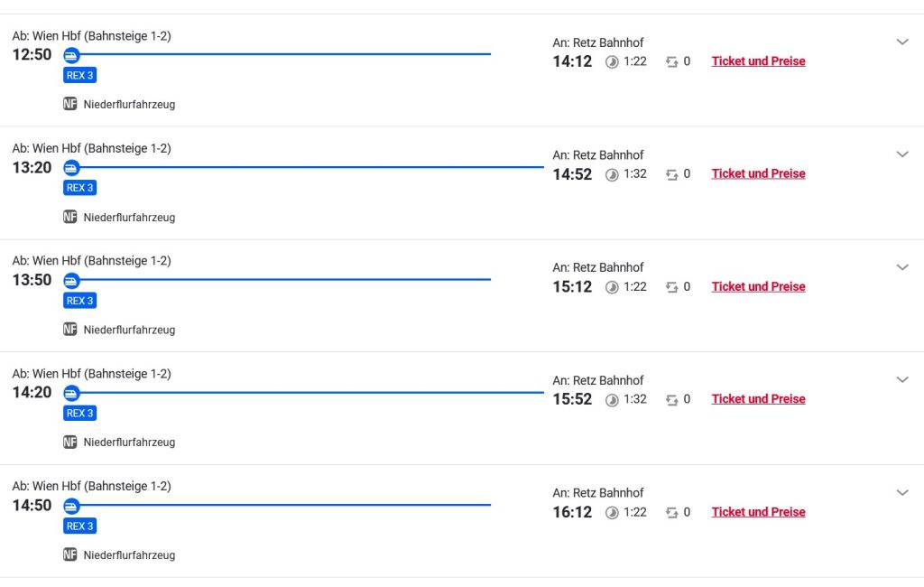The height and width of the screenshot is (587, 924).
Task: Expand details of the 12:50 connection
Action: pyautogui.click(x=901, y=42)
